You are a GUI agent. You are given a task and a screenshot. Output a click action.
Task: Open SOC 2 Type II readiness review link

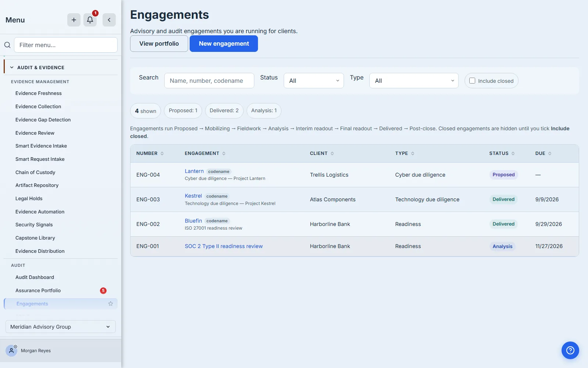click(224, 246)
